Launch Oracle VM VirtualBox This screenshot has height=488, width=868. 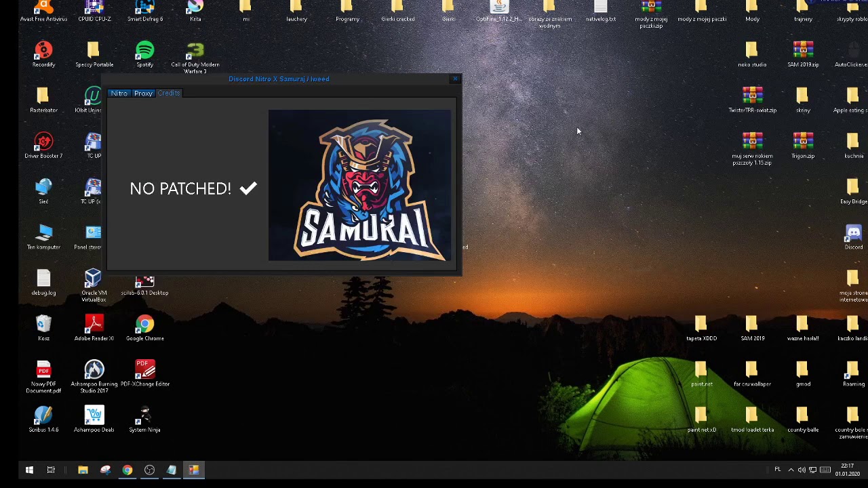click(x=94, y=285)
